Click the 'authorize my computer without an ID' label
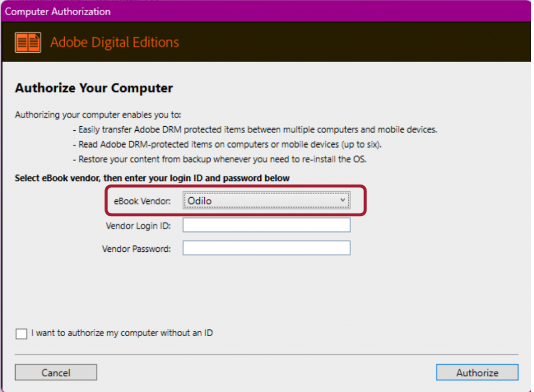This screenshot has width=534, height=392. pyautogui.click(x=122, y=333)
